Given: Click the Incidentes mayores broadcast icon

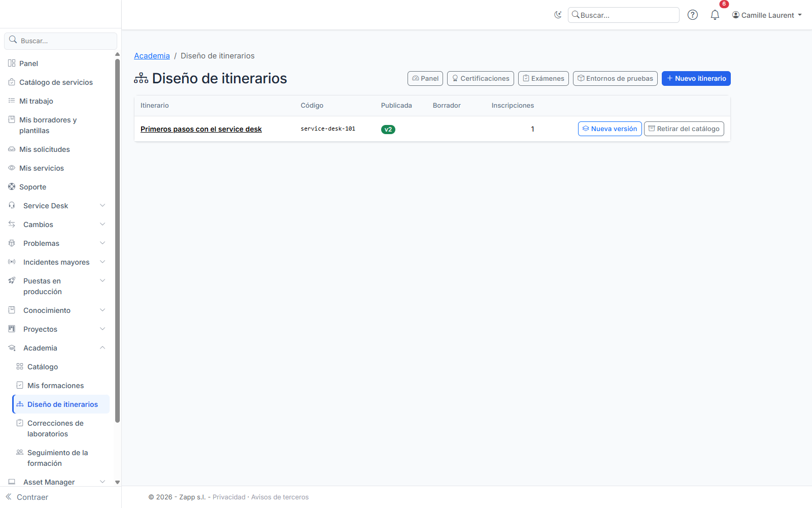Looking at the screenshot, I should (12, 262).
